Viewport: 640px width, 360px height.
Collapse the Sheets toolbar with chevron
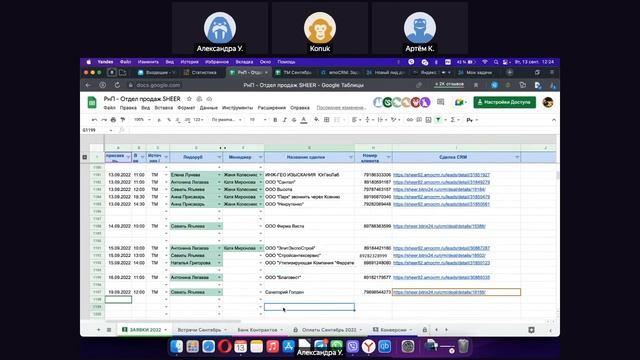(553, 120)
